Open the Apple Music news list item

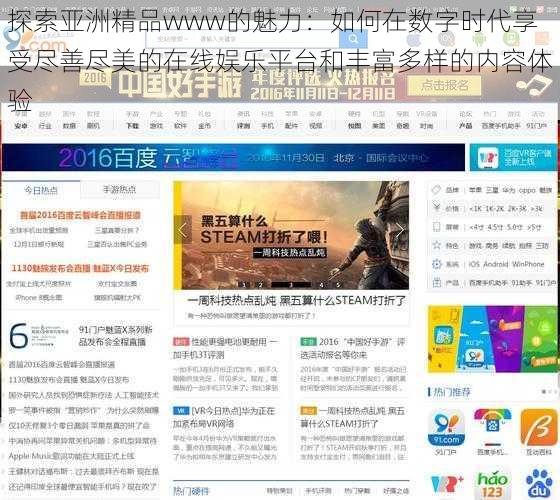point(71,456)
